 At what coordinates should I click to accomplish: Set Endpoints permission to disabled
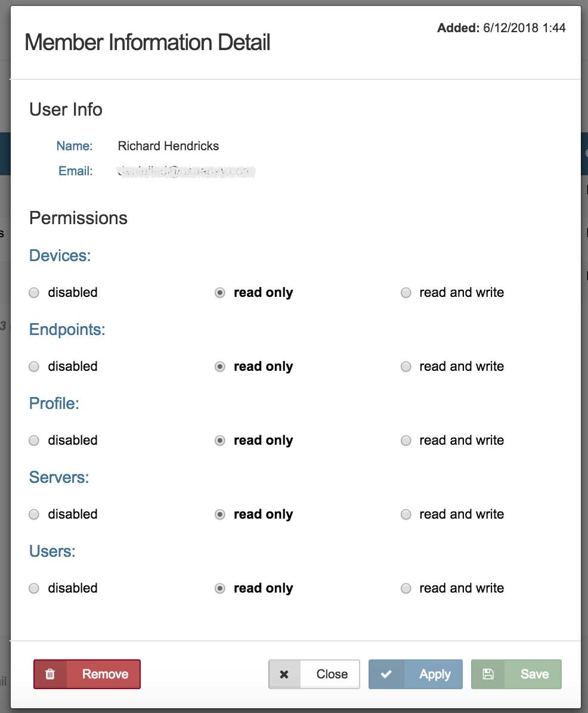34,367
